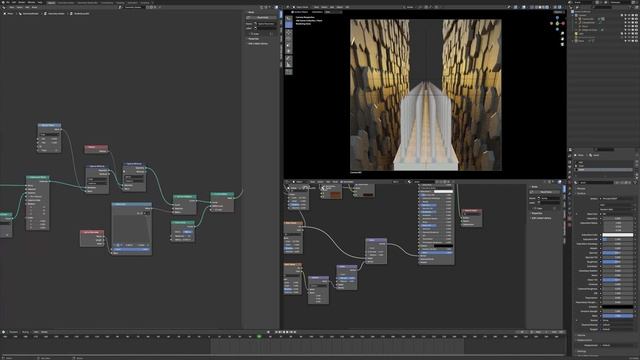Open the Object Data properties tab
This screenshot has height=360, width=640.
tap(570, 213)
